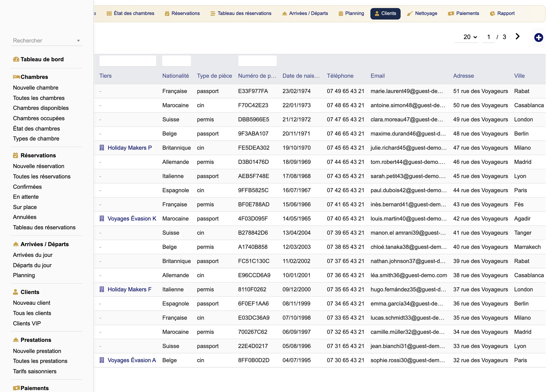Open Holiday Makers P tiers link
This screenshot has width=551, height=392.
click(x=130, y=148)
